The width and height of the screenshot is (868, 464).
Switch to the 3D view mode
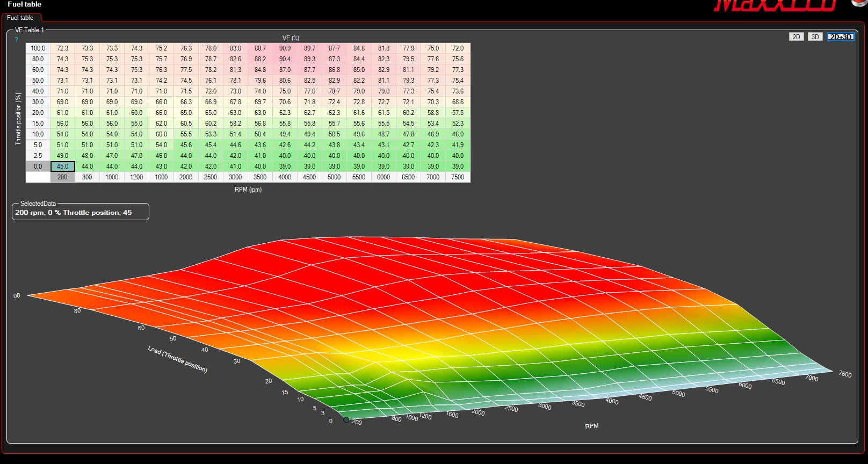pos(815,37)
